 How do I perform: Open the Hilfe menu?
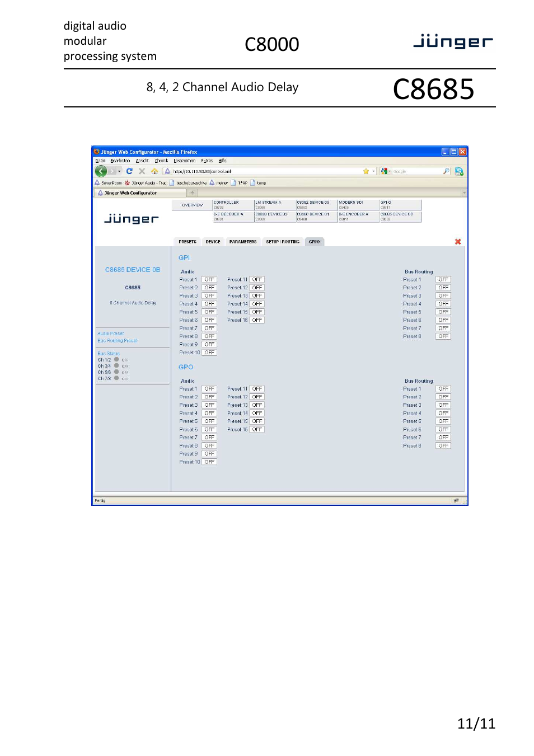222,161
